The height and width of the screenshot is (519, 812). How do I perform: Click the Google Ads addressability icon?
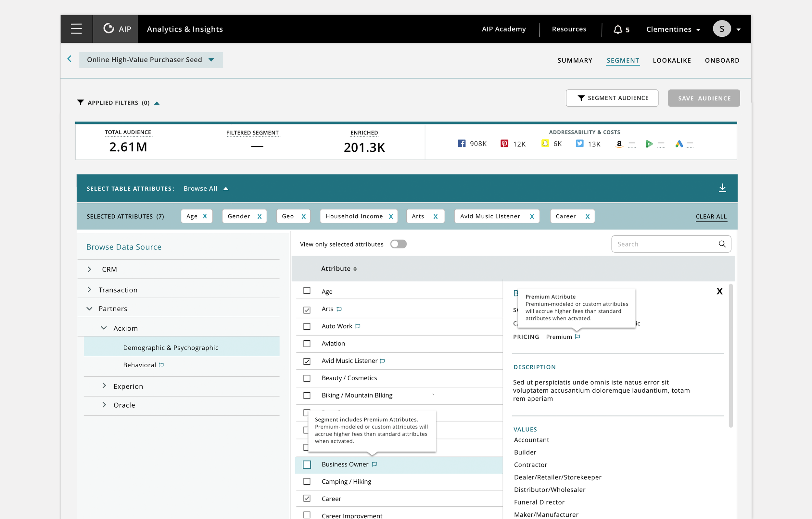679,144
